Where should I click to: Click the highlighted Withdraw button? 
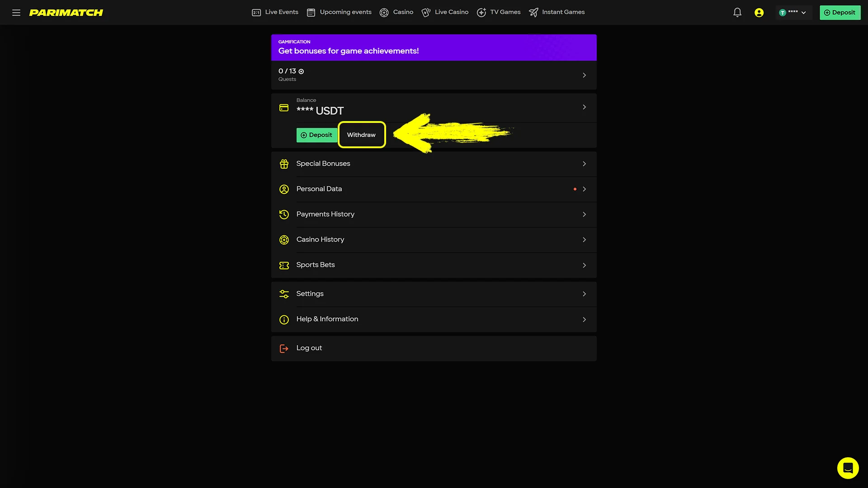point(361,135)
